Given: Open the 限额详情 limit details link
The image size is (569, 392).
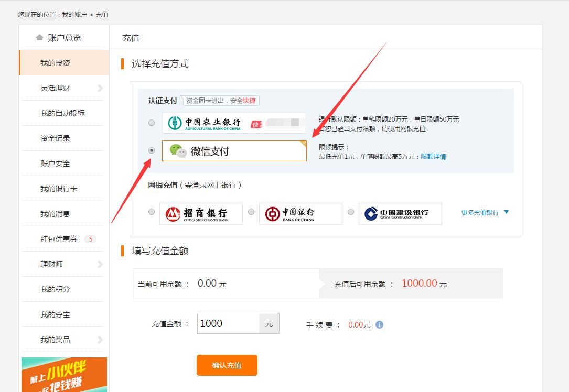Looking at the screenshot, I should (432, 157).
